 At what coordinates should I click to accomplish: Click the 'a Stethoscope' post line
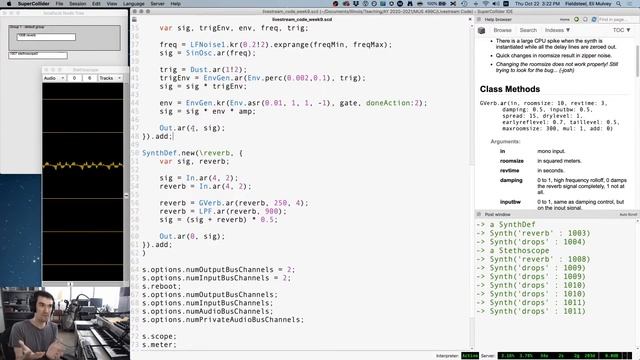point(513,251)
